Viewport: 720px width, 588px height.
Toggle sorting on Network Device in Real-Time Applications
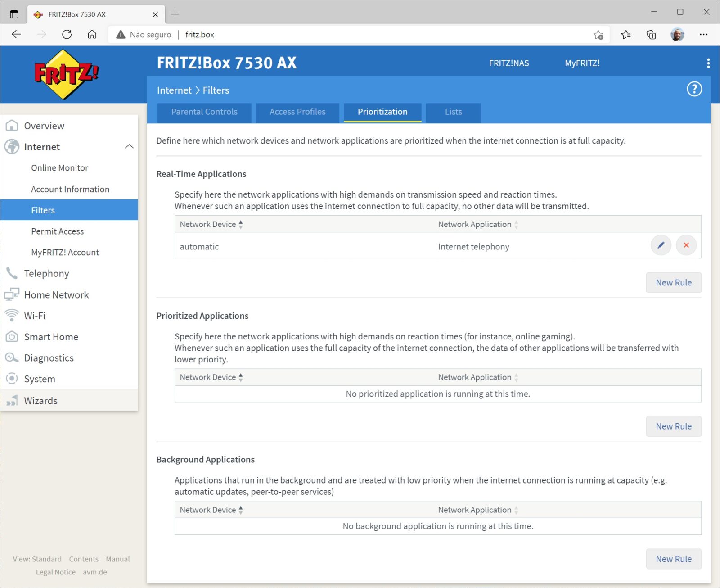coord(241,224)
